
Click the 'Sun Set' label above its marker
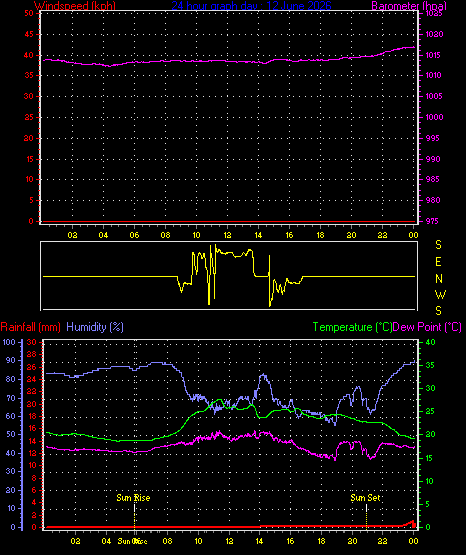coord(366,498)
